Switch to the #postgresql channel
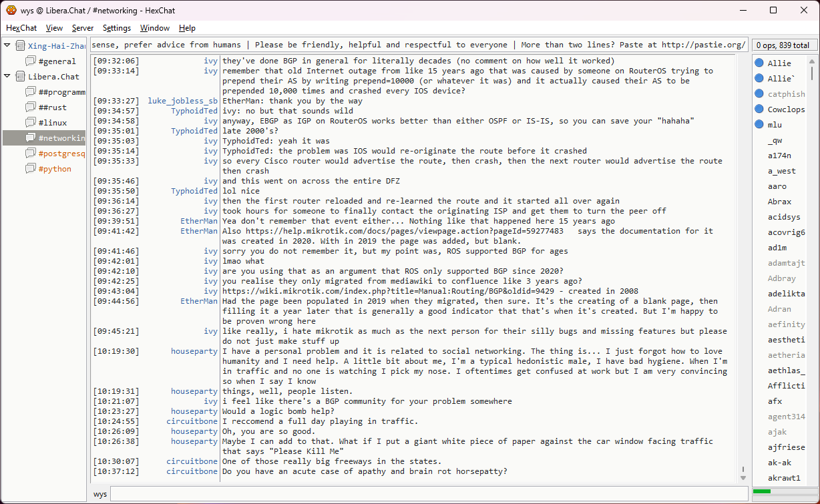 click(x=61, y=154)
